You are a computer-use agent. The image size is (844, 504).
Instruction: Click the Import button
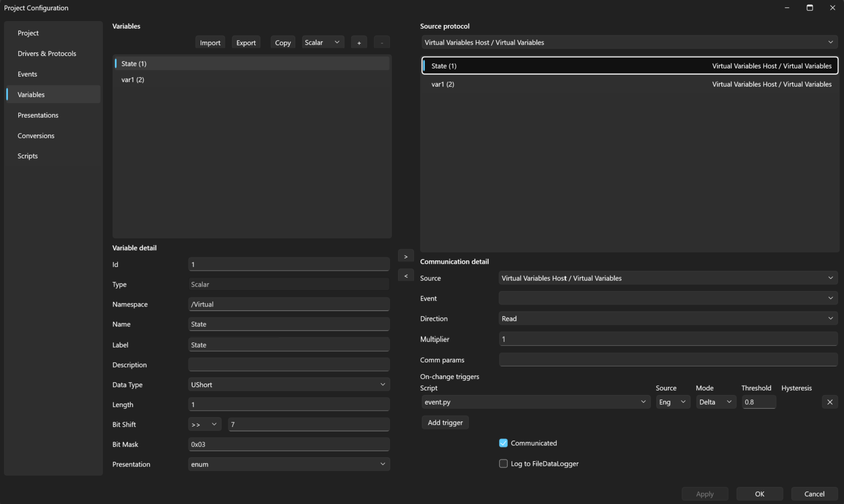(210, 43)
